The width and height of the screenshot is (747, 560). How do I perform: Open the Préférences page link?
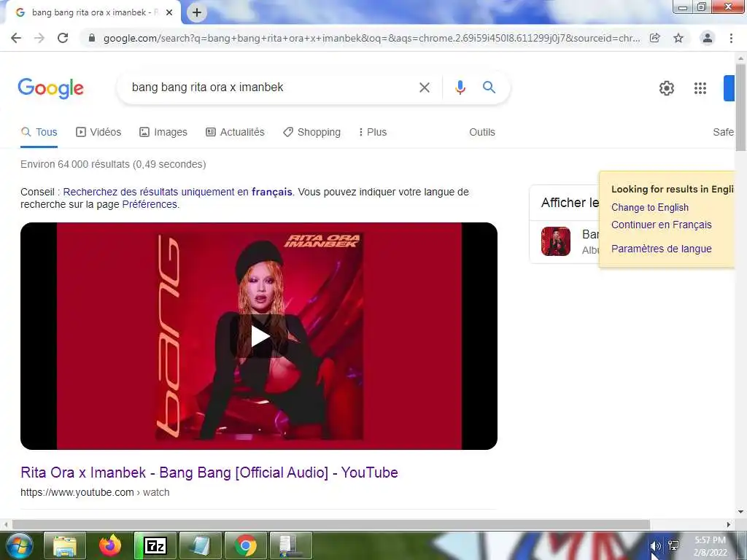[150, 204]
